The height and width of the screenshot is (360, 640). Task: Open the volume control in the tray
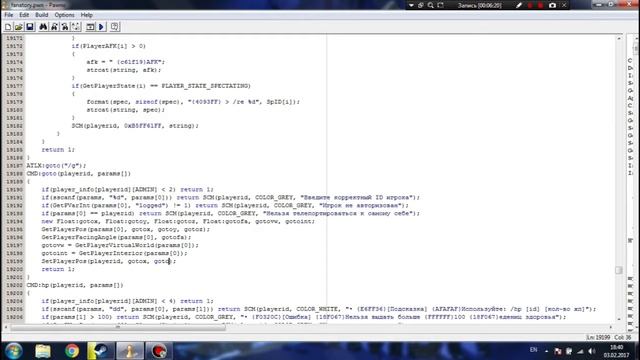click(x=591, y=351)
